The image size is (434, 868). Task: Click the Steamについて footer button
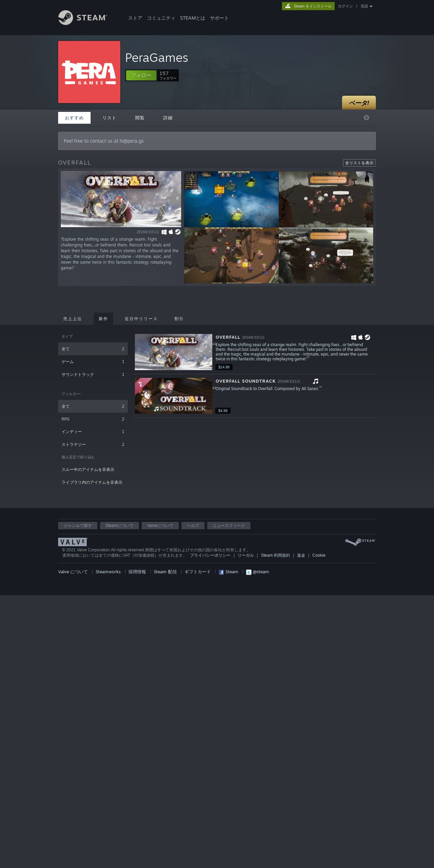point(119,526)
